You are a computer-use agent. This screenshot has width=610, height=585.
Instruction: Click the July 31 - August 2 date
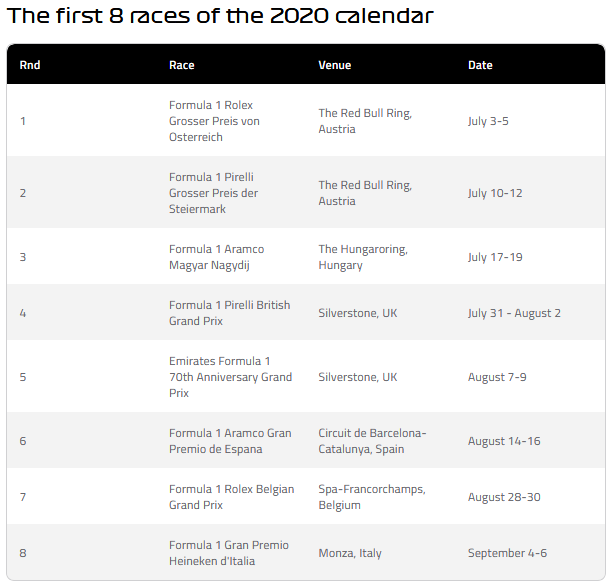(x=514, y=313)
